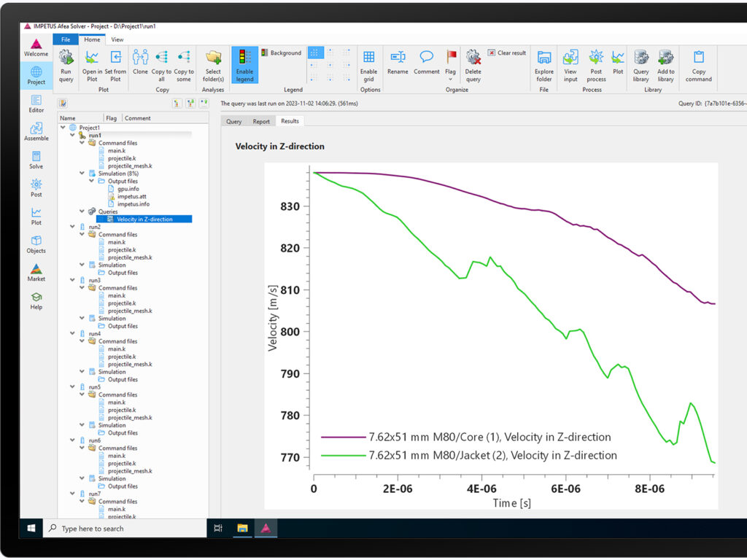Click the Clear result button

click(x=507, y=53)
